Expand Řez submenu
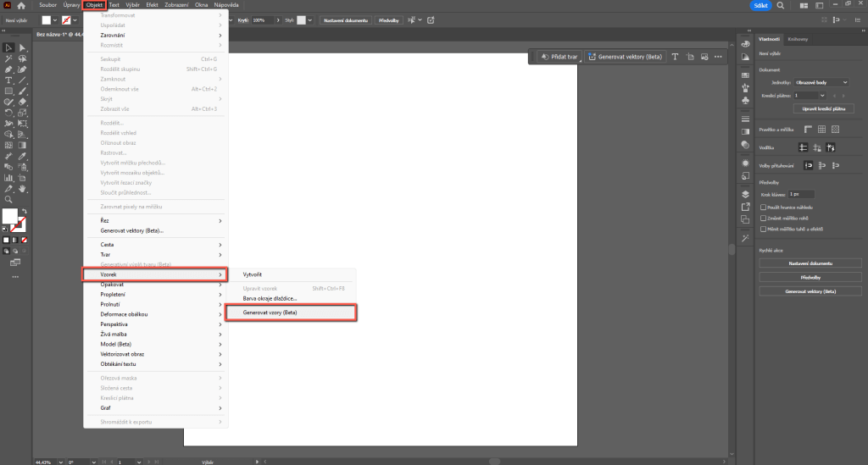Screen dimensions: 868x465 pyautogui.click(x=155, y=220)
